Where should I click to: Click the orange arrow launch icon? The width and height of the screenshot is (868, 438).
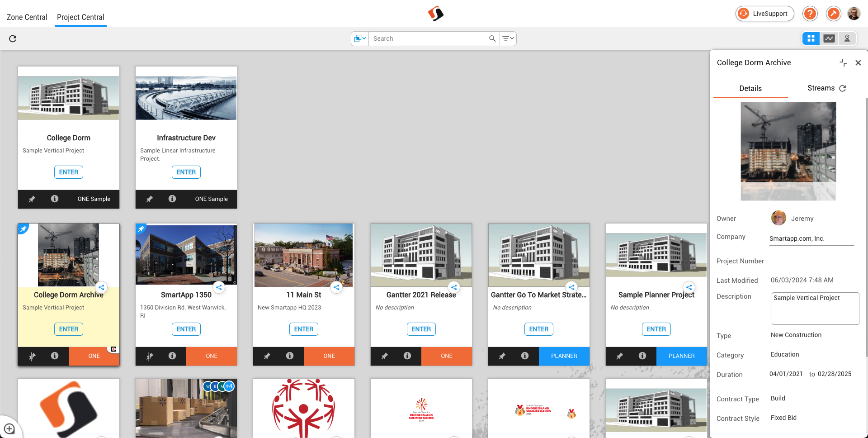point(833,14)
